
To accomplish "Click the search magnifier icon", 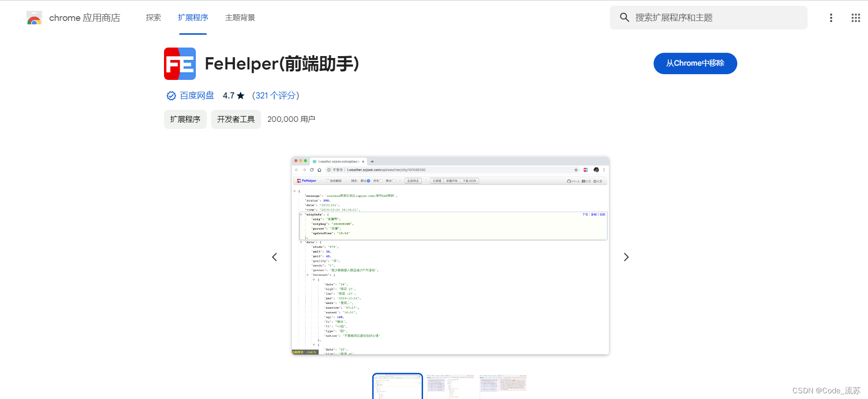I will pos(625,18).
